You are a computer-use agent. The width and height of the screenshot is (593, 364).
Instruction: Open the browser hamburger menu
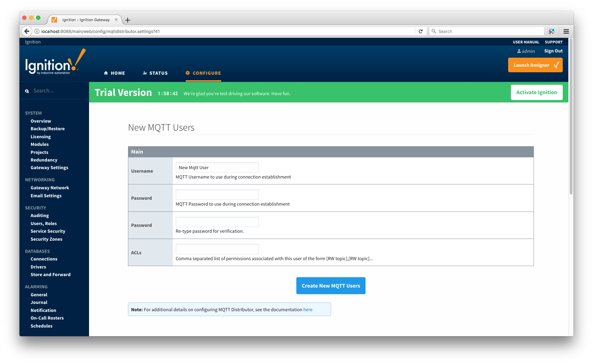tap(566, 31)
